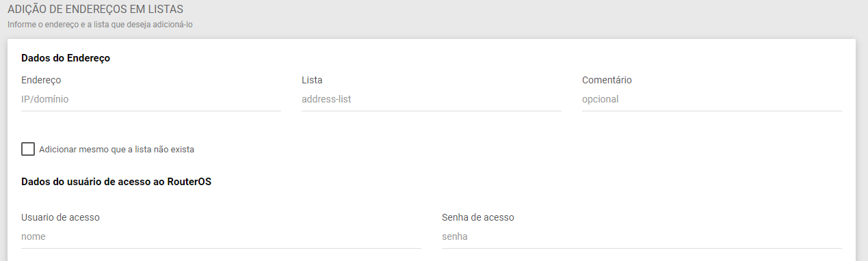Viewport: 868px width, 261px height.
Task: Click the 'Comentário' field label
Action: tap(607, 80)
